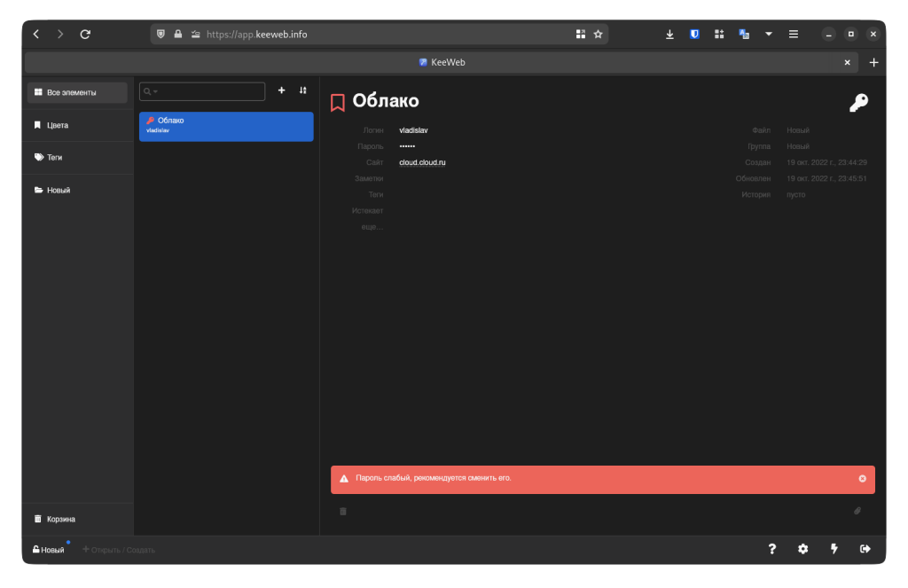Click the Теги field in entry details
The width and height of the screenshot is (908, 588).
point(376,195)
